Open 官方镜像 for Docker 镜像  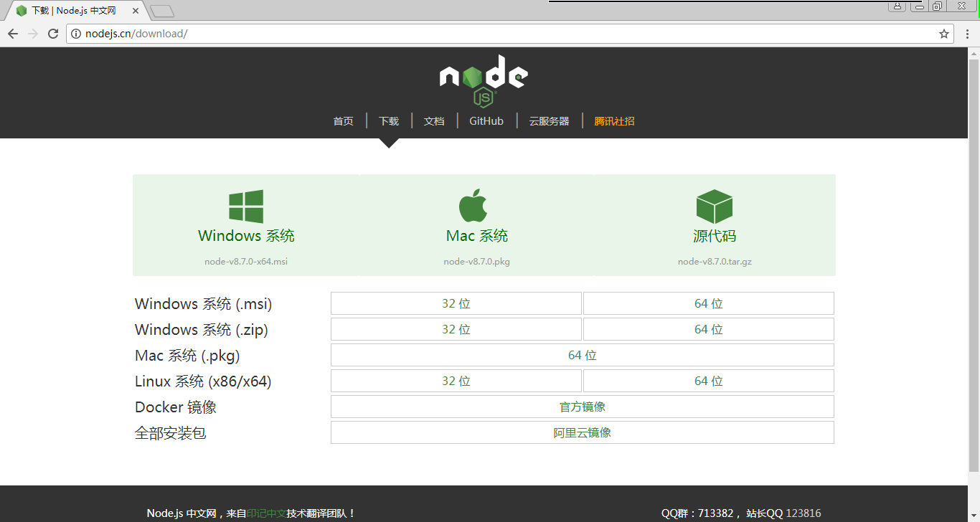[x=583, y=407]
